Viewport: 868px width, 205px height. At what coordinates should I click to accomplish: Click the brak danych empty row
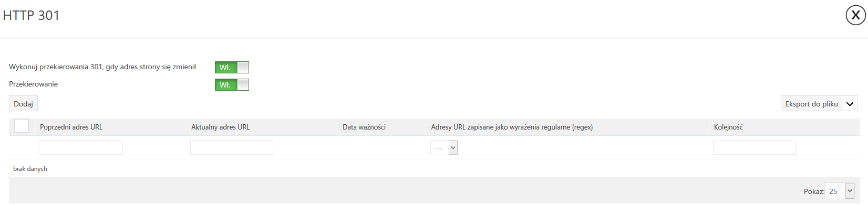[x=30, y=169]
